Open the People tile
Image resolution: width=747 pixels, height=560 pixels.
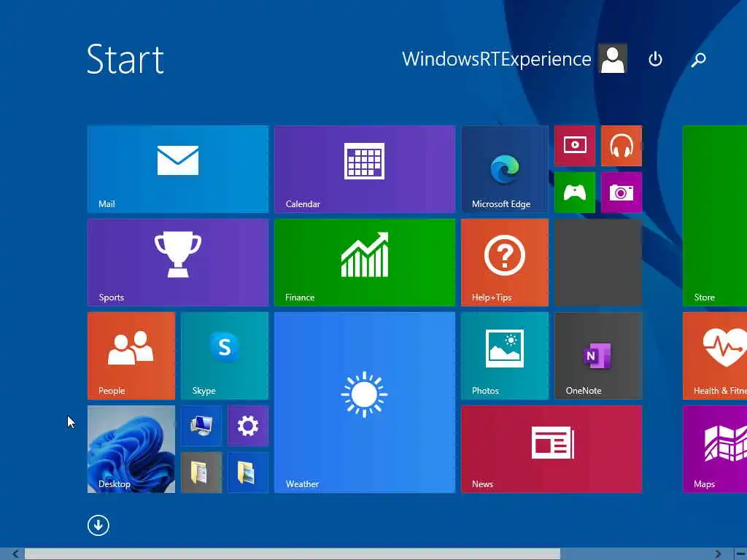(131, 356)
